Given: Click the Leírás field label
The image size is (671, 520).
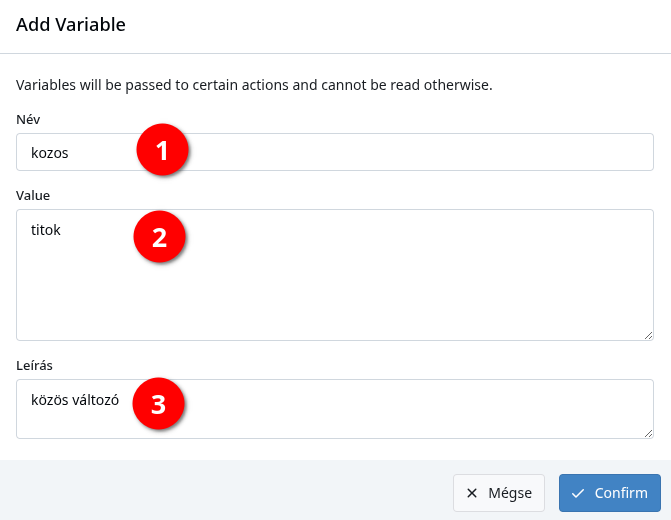Looking at the screenshot, I should point(34,365).
